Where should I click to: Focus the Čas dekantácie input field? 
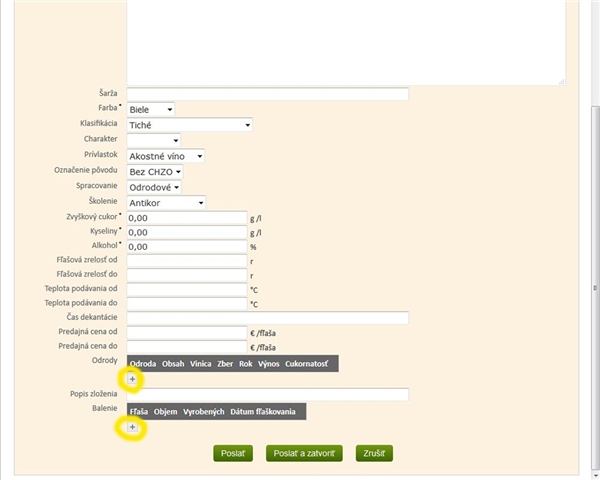click(268, 318)
